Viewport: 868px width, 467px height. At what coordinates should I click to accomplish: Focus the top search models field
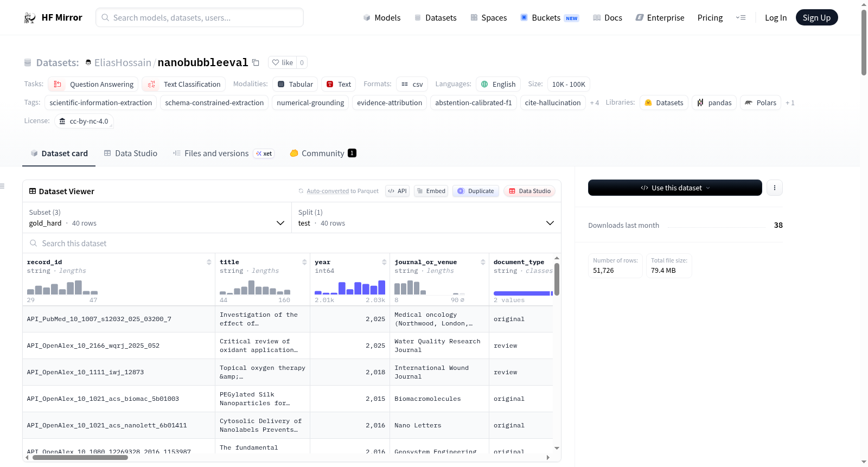click(x=200, y=17)
